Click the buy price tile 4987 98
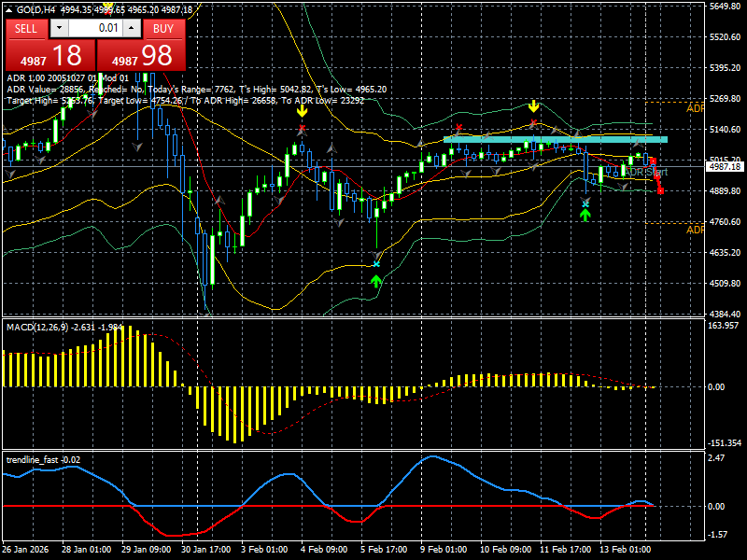The height and width of the screenshot is (560, 747). (142, 56)
